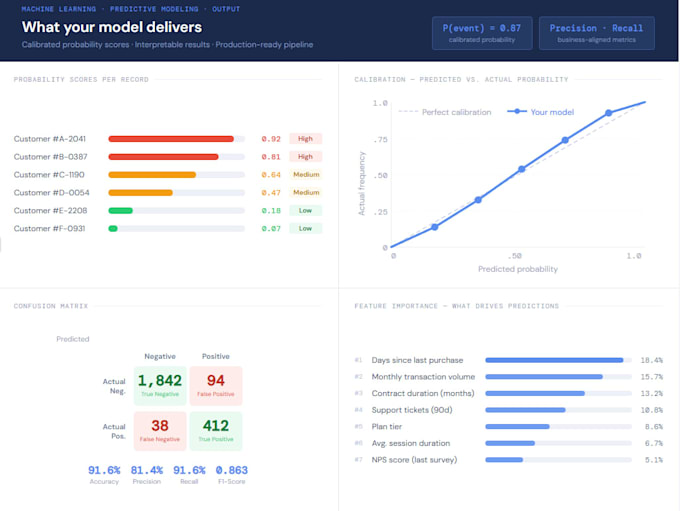Click 'Contract duration (months)' feature label
The image size is (680, 511).
(423, 393)
